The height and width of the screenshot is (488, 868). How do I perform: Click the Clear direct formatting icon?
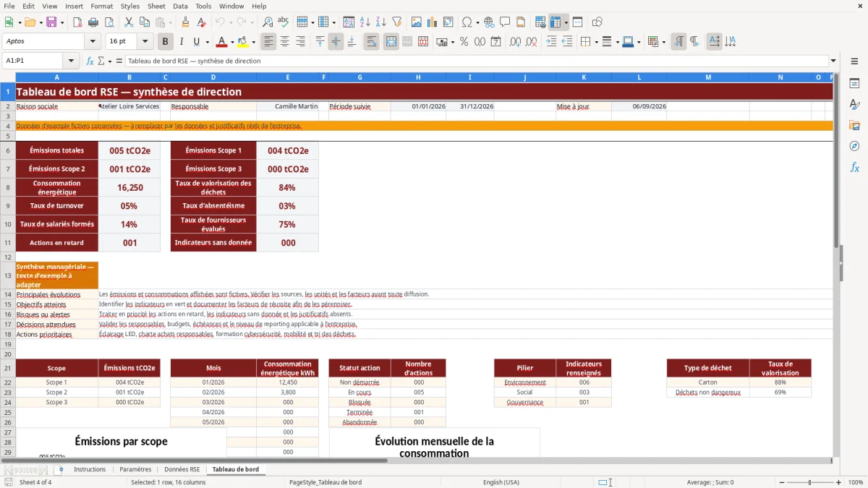click(201, 22)
